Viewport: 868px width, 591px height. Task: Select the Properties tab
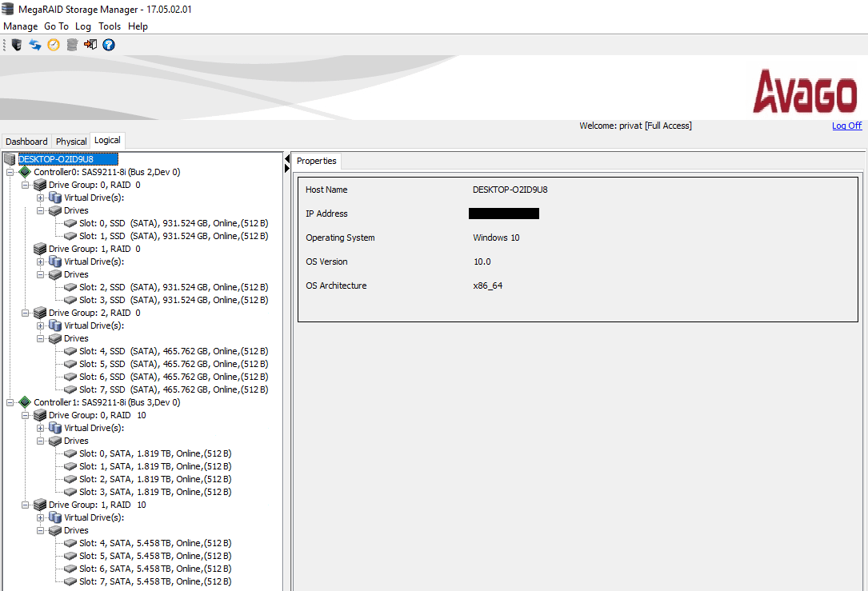(x=317, y=161)
